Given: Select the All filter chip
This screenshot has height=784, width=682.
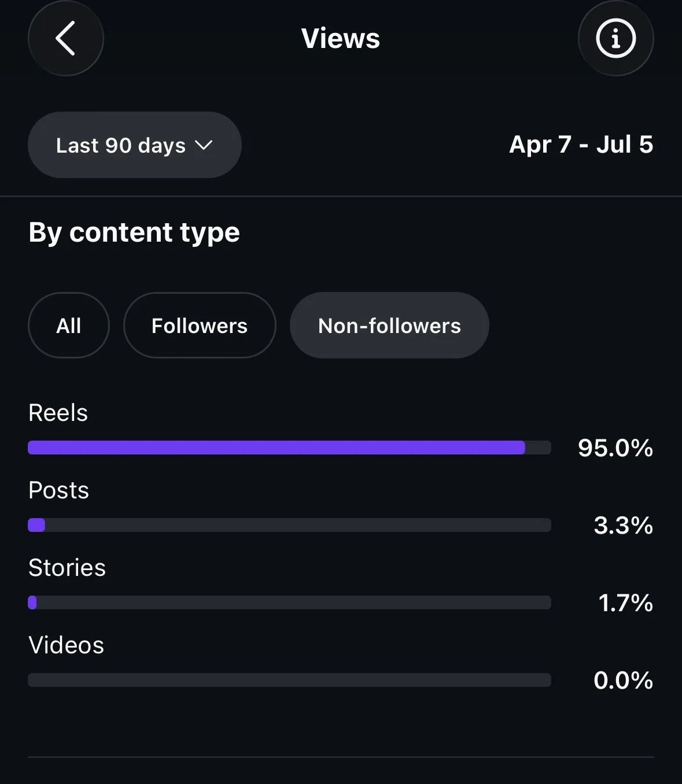Looking at the screenshot, I should point(69,326).
